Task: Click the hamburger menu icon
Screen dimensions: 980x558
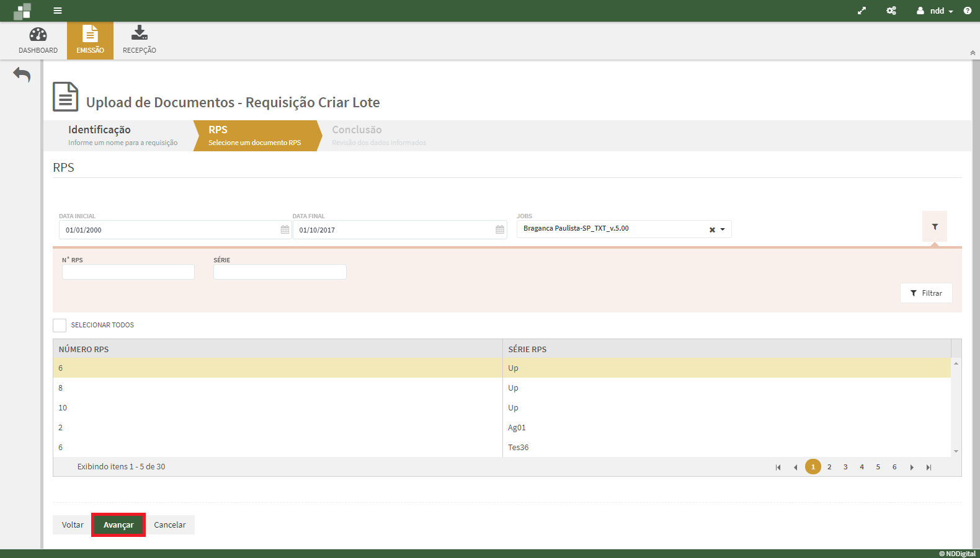Action: coord(58,11)
